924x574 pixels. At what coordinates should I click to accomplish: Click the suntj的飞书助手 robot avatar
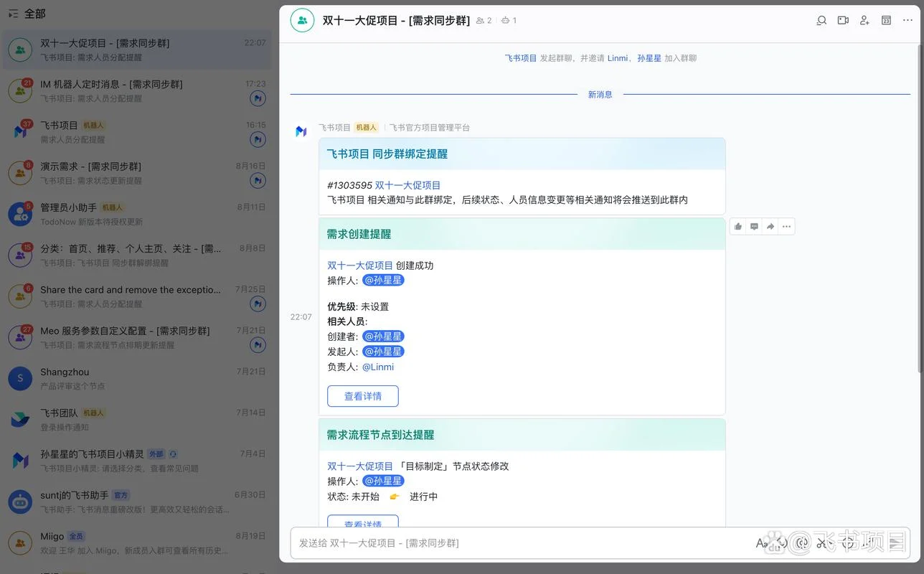pos(20,502)
